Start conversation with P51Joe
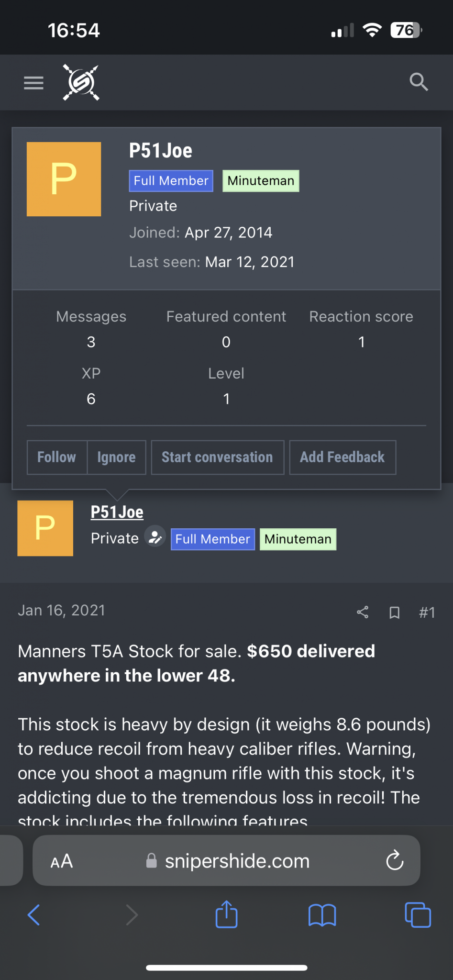 coord(218,457)
